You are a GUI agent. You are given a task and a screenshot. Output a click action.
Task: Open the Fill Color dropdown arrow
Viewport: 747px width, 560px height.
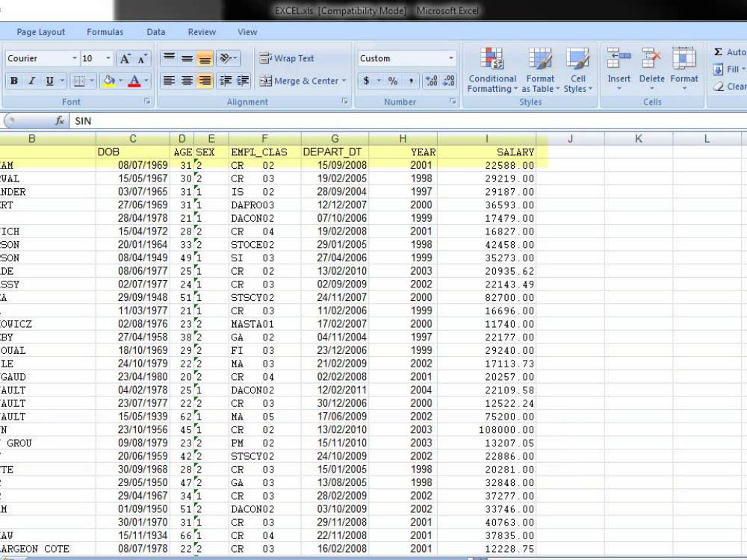tap(120, 81)
